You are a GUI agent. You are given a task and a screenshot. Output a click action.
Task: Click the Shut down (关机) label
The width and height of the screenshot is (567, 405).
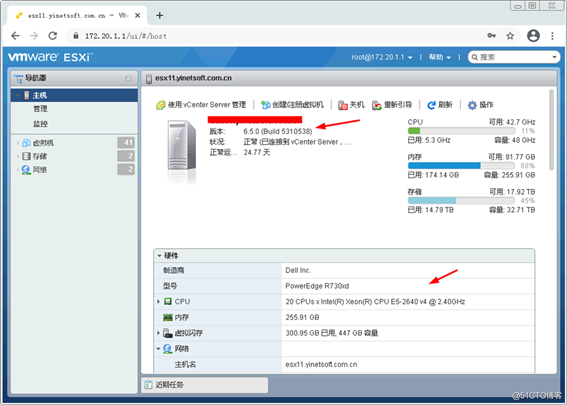click(357, 105)
